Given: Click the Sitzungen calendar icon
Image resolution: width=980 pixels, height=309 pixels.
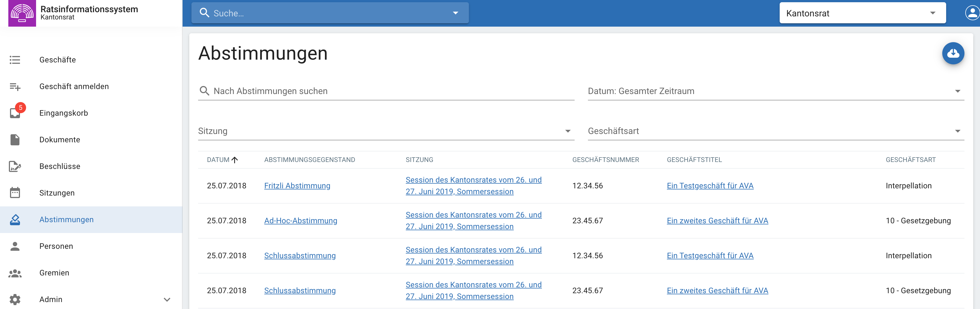Looking at the screenshot, I should click(15, 193).
